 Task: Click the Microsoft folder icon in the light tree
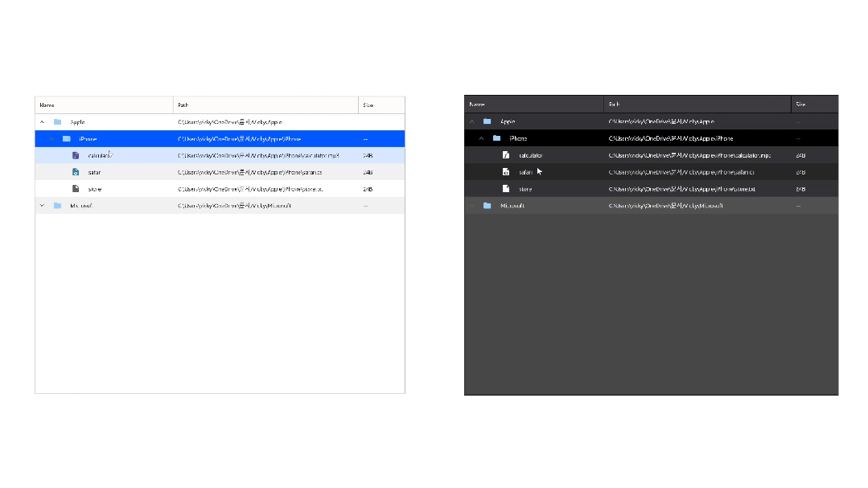[x=58, y=205]
